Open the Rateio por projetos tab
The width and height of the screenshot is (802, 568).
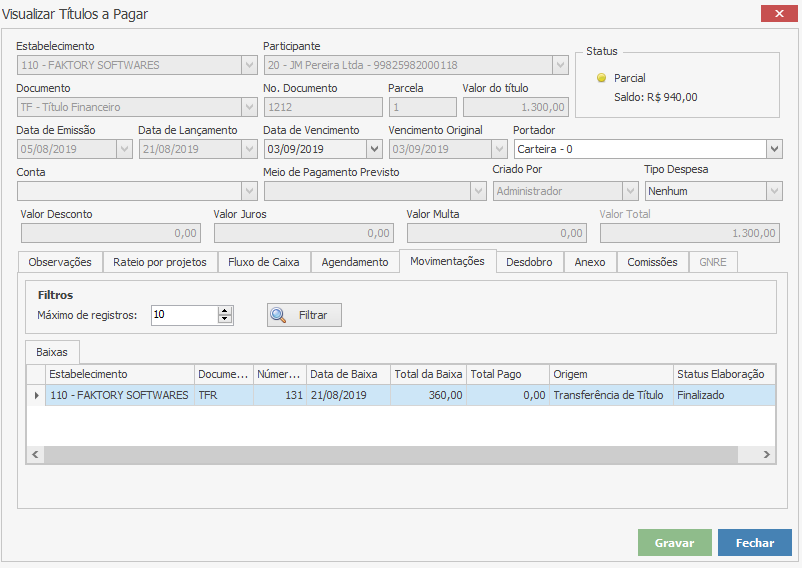[x=160, y=262]
